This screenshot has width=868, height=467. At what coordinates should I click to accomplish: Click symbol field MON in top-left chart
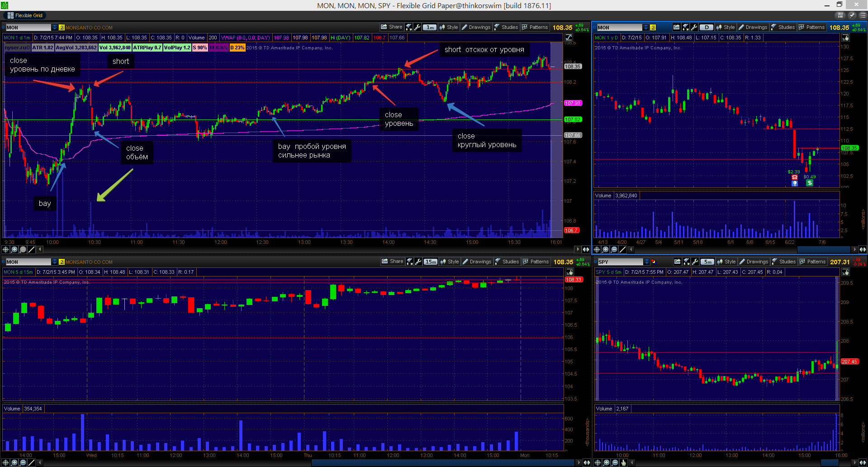(x=28, y=28)
